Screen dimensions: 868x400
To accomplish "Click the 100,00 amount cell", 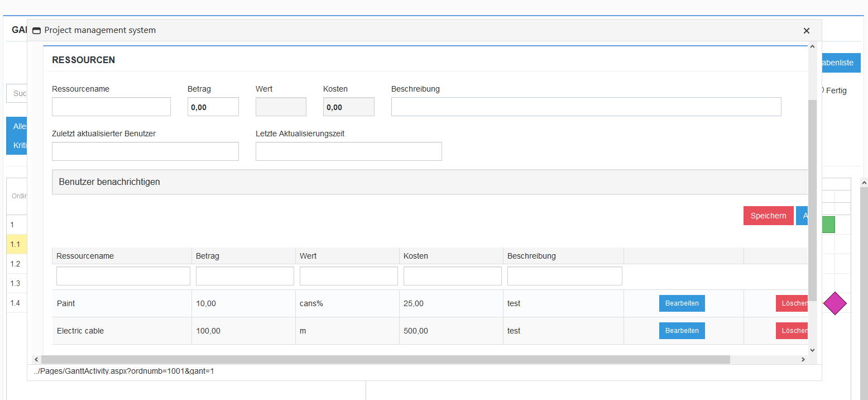I will point(243,331).
